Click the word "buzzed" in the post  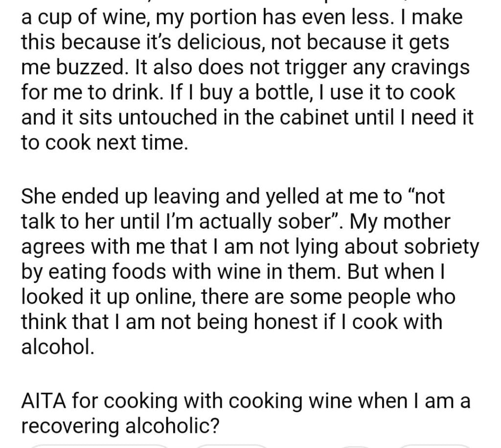[x=83, y=68]
